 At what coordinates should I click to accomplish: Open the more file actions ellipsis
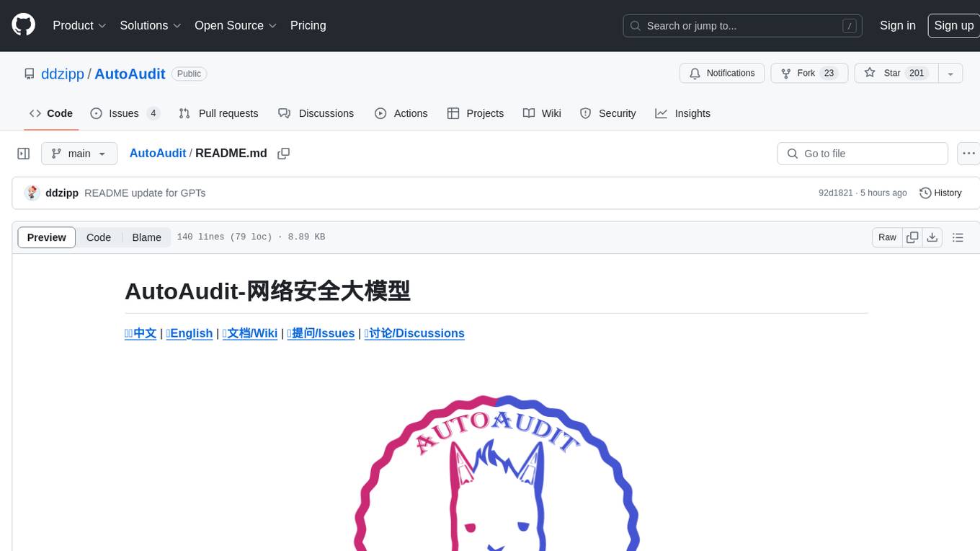coord(968,154)
